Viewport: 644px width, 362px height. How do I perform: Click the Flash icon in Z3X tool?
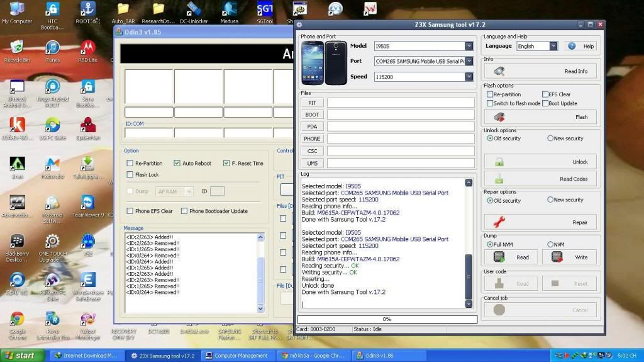point(499,117)
